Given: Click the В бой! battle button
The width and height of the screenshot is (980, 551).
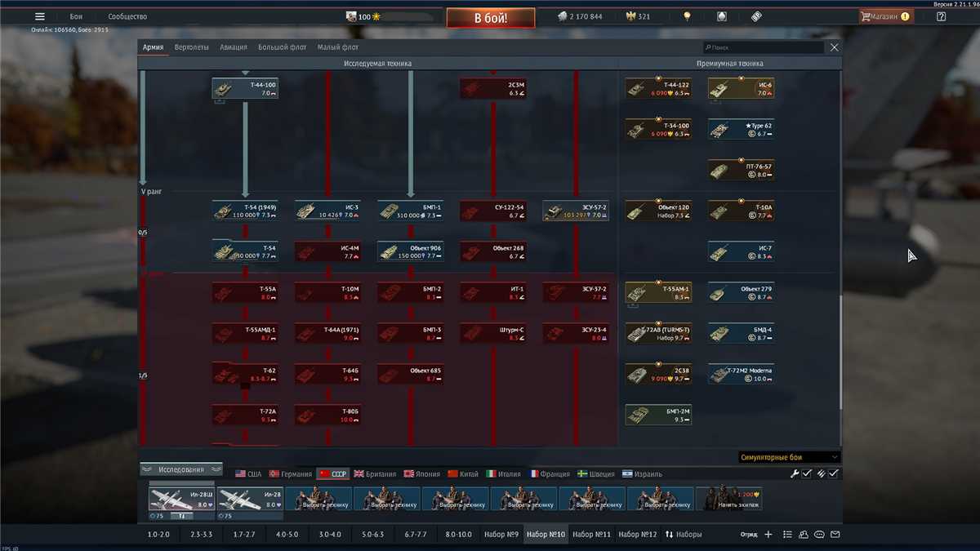Looking at the screenshot, I should click(x=491, y=17).
